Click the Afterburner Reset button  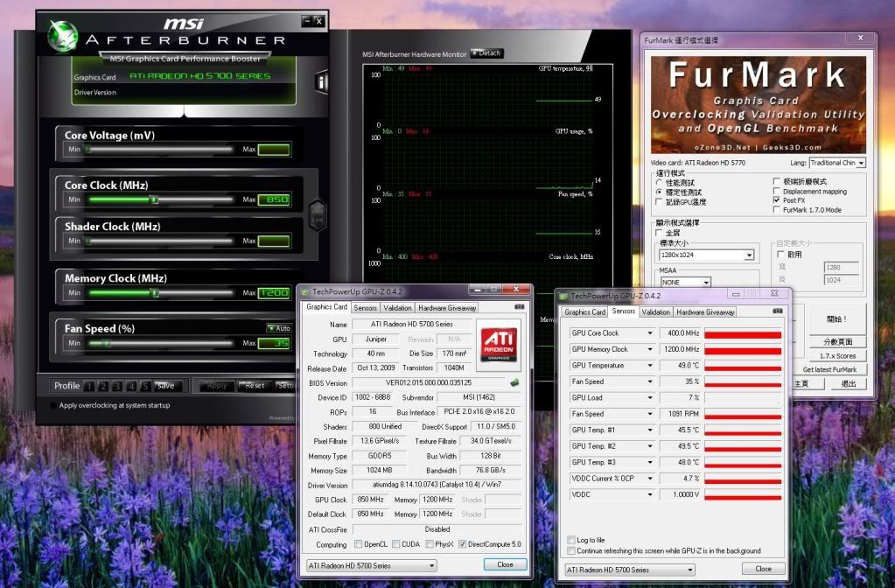click(x=254, y=387)
